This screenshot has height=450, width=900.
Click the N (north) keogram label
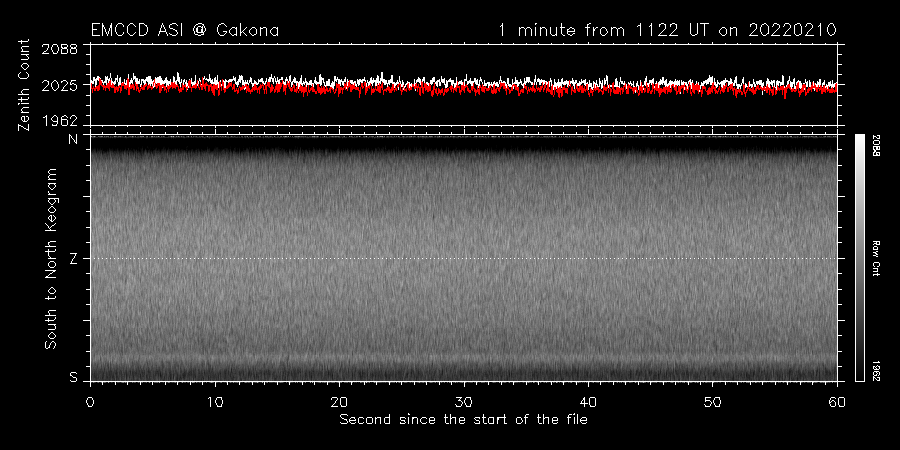(73, 139)
